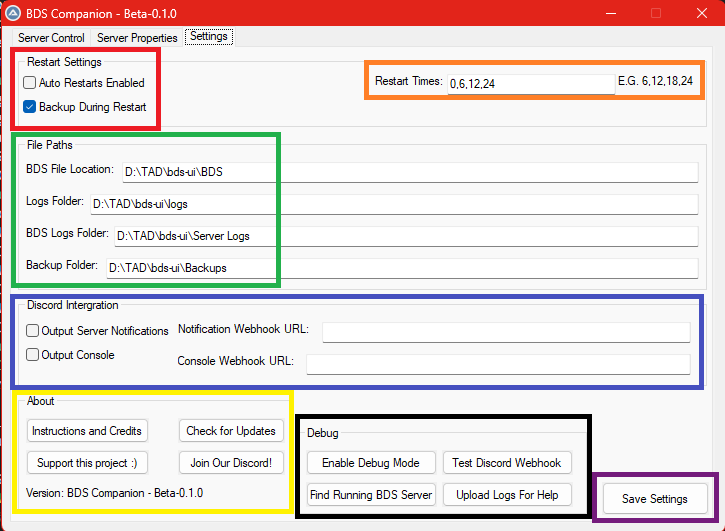Viewport: 725px width, 531px height.
Task: Click the Join Our Discord! button
Action: point(231,463)
